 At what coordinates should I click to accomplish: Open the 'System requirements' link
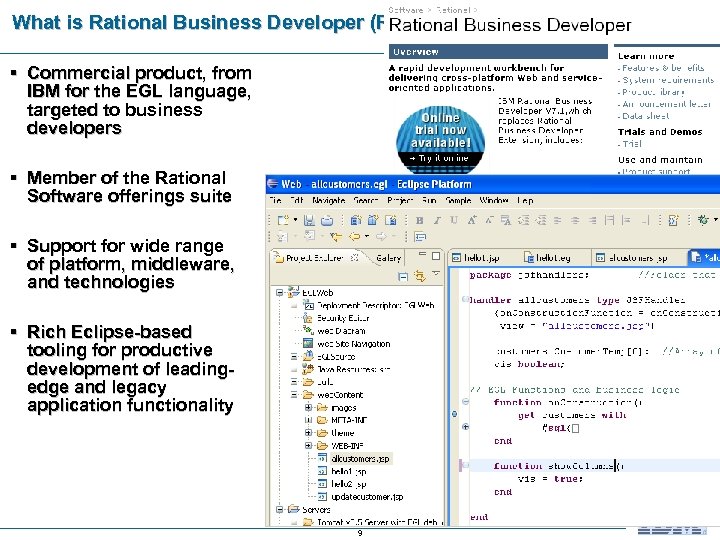668,80
